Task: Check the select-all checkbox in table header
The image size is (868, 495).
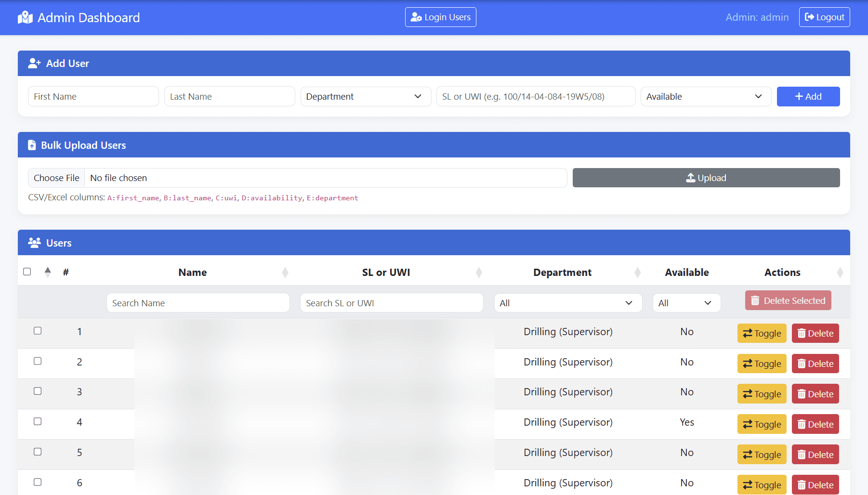Action: (x=27, y=272)
